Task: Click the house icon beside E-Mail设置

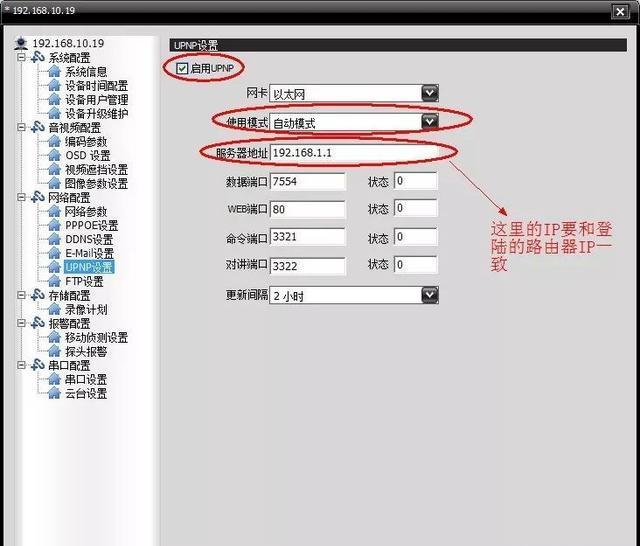Action: pyautogui.click(x=54, y=253)
